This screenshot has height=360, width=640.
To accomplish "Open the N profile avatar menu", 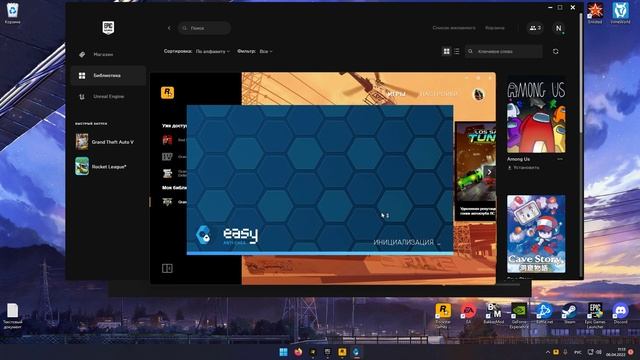I will [x=558, y=28].
